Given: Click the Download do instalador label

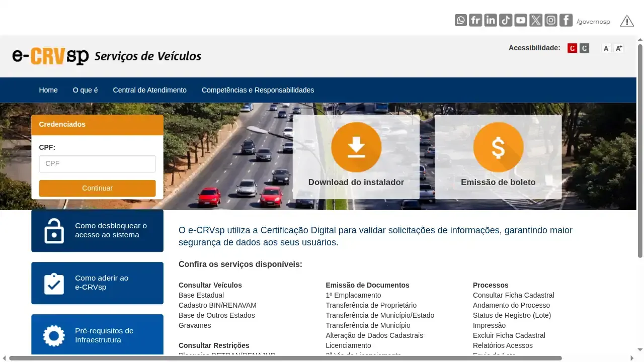Looking at the screenshot, I should click(356, 183).
